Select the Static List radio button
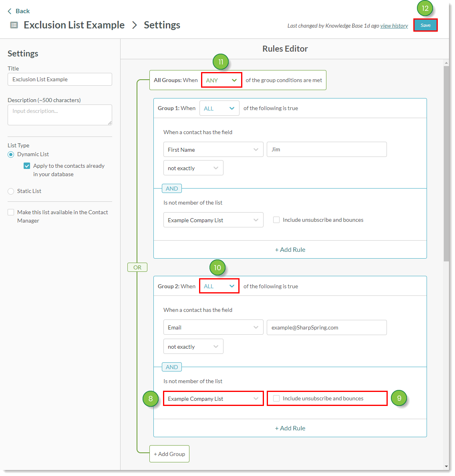This screenshot has height=476, width=455. point(11,191)
